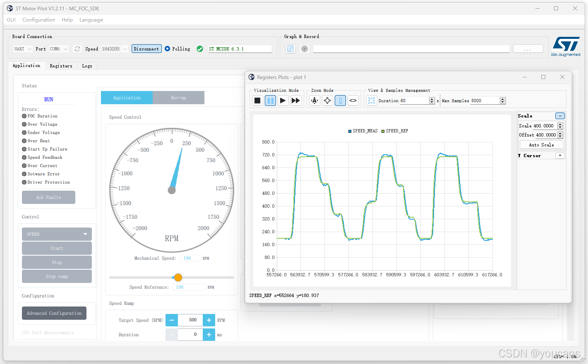
Task: Toggle the SPEED_REF legend entry
Action: (395, 131)
